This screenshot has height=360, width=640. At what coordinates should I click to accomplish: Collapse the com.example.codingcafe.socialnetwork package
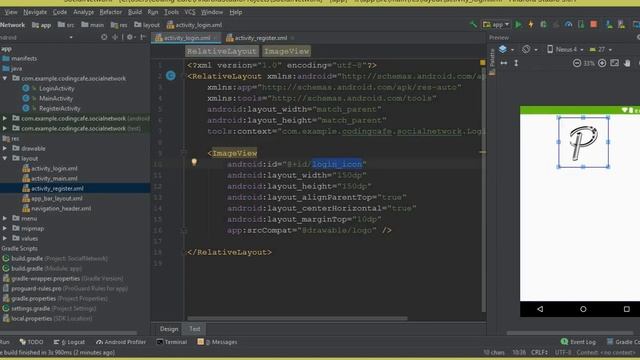(5, 78)
